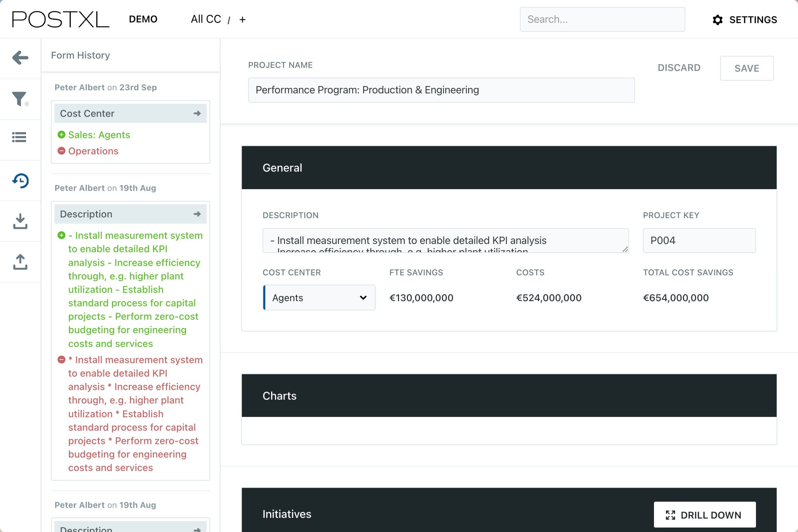Collapse the General section header
The height and width of the screenshot is (532, 798).
(509, 168)
